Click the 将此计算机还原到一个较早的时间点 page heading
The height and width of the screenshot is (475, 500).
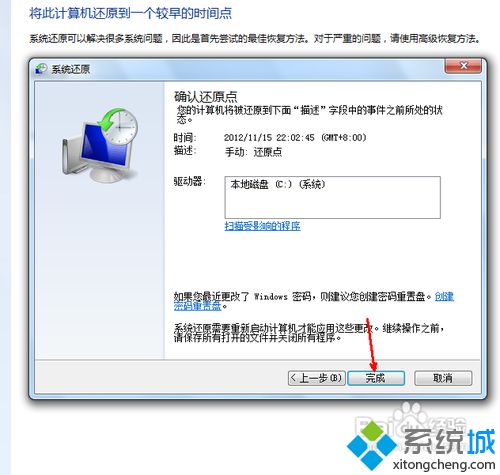(130, 14)
